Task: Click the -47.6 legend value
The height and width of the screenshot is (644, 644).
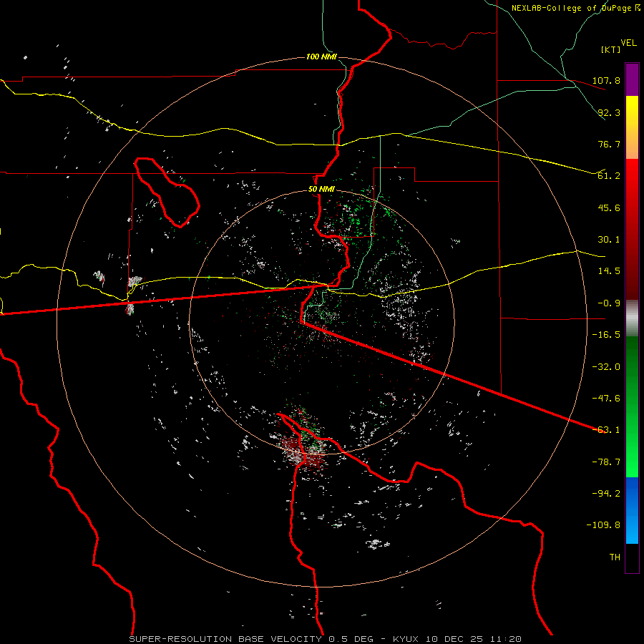Action: click(606, 399)
